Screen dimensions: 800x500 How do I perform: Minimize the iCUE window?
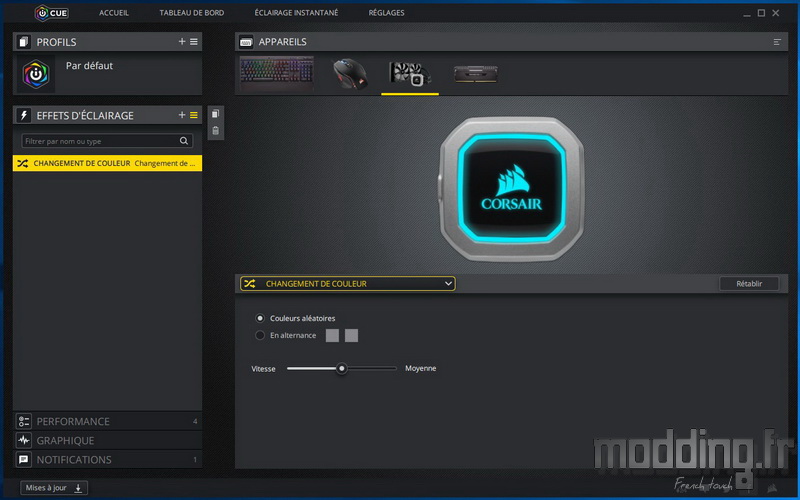746,13
